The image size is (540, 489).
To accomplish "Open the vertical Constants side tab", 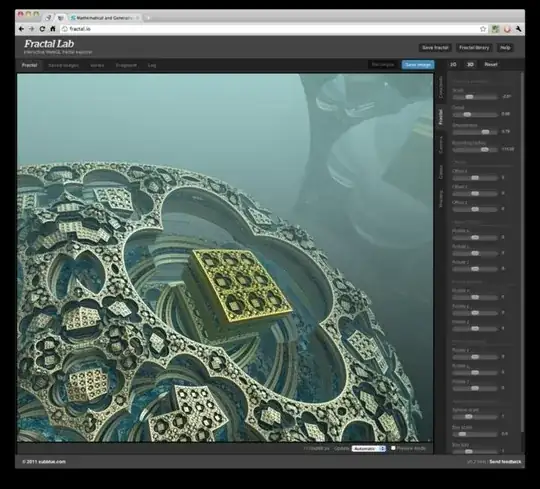I will tap(440, 87).
